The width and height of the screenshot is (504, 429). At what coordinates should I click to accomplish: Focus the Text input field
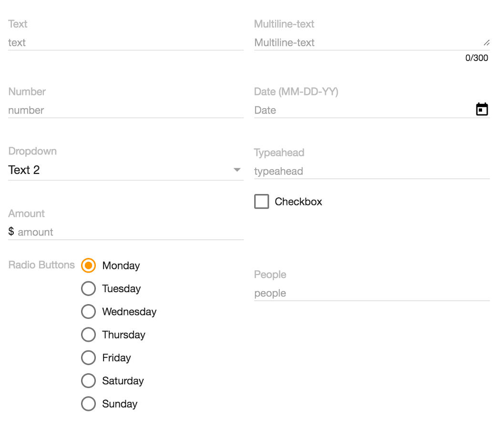click(x=126, y=42)
